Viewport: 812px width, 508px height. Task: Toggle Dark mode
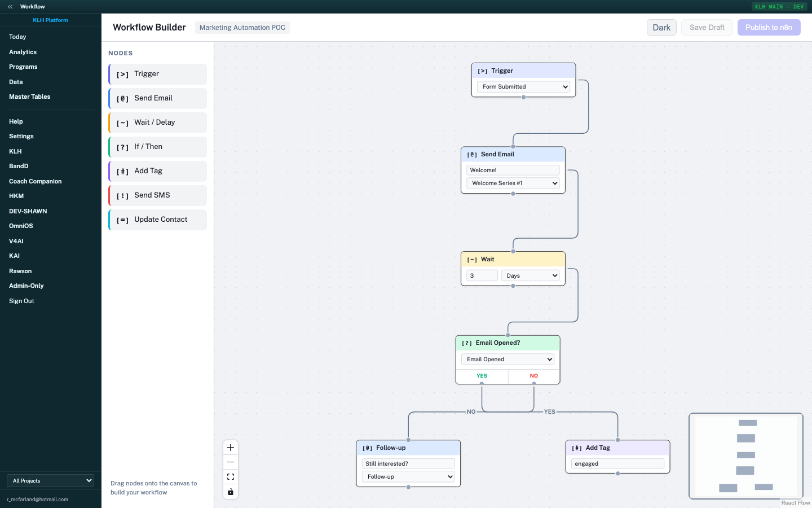661,28
